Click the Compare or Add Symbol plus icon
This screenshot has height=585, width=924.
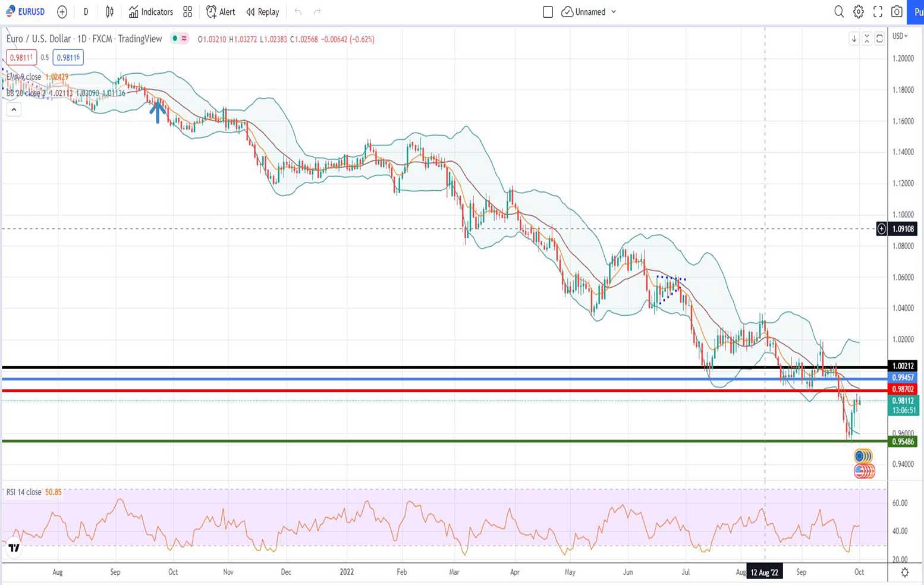62,12
